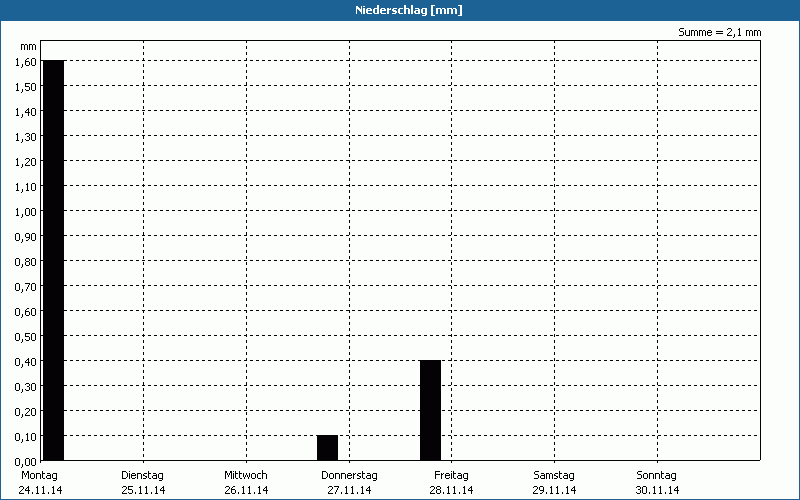
Task: Click the 0,90 y-axis value
Action: pos(26,237)
